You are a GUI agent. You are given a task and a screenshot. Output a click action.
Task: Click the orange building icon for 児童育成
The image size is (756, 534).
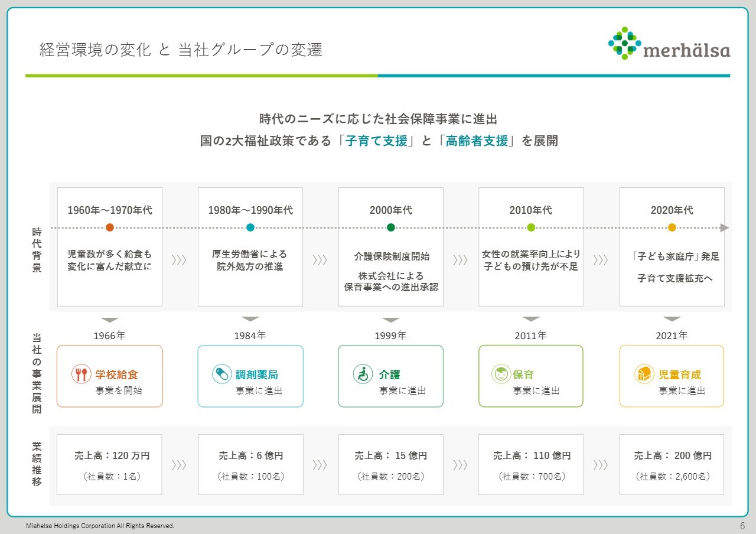click(x=644, y=374)
